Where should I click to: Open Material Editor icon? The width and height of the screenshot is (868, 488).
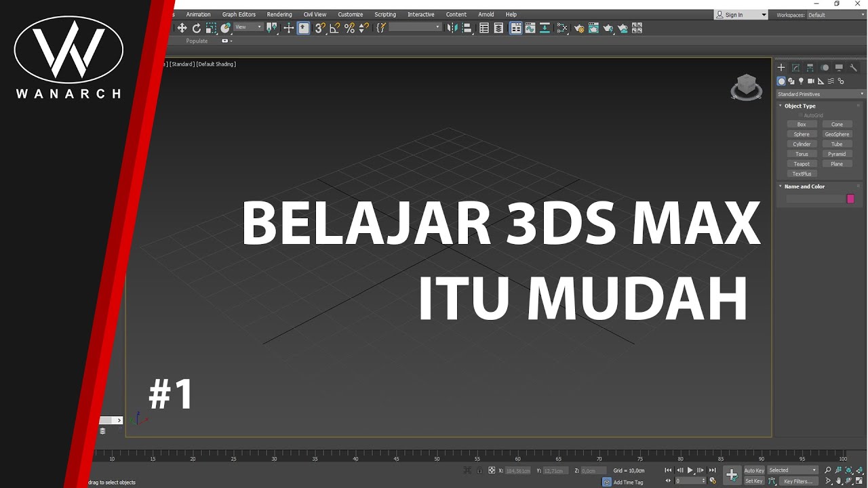(562, 28)
